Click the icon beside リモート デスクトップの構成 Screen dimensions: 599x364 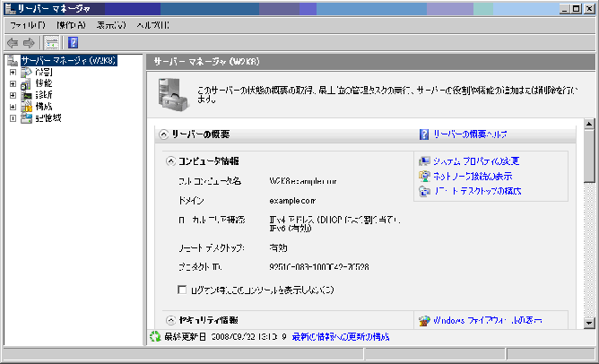click(424, 191)
